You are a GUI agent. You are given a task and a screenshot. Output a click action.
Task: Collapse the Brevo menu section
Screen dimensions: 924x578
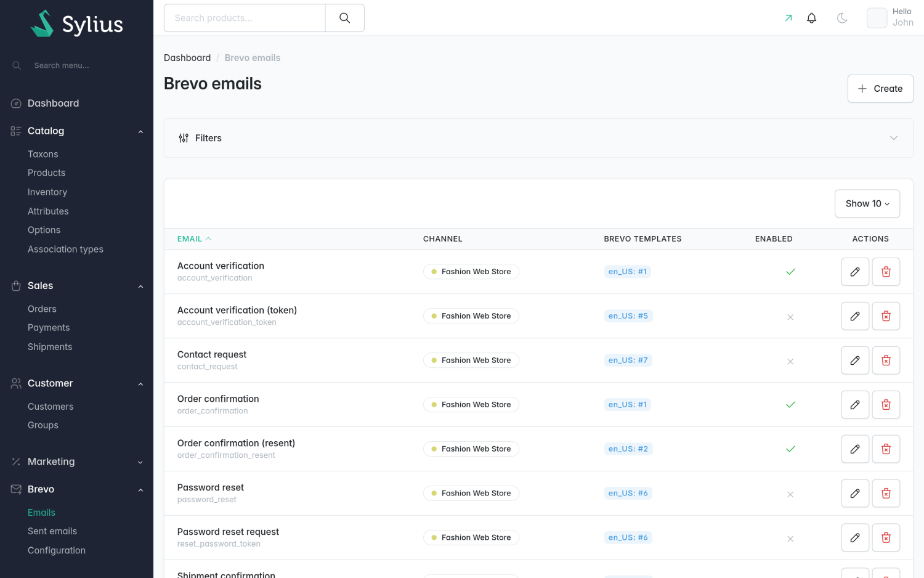[x=76, y=489]
